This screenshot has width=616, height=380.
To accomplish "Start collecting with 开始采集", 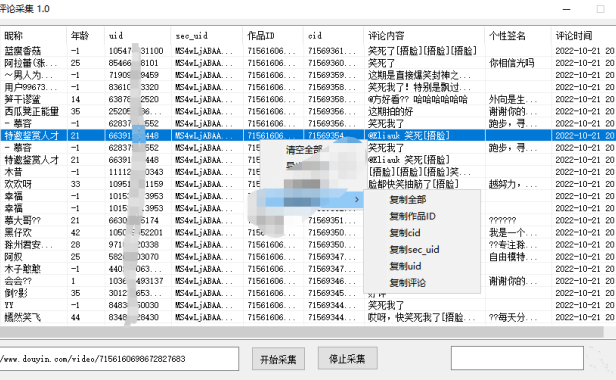I will [x=278, y=358].
